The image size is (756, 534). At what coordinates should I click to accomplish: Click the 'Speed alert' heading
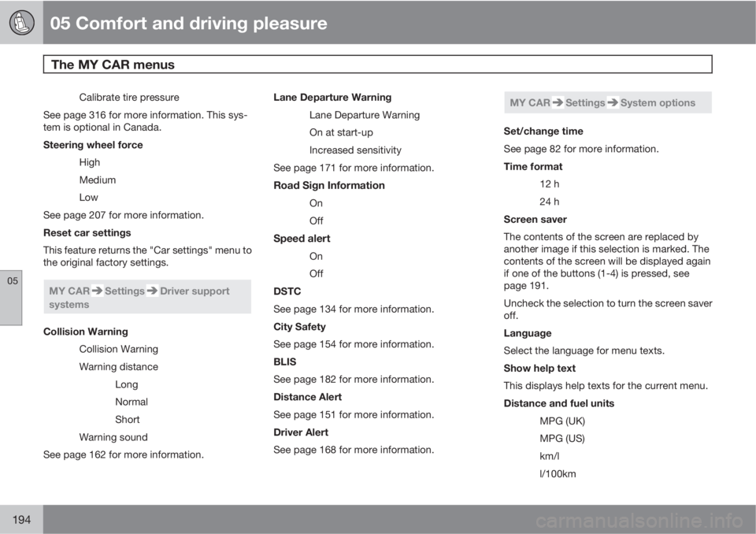(x=302, y=239)
